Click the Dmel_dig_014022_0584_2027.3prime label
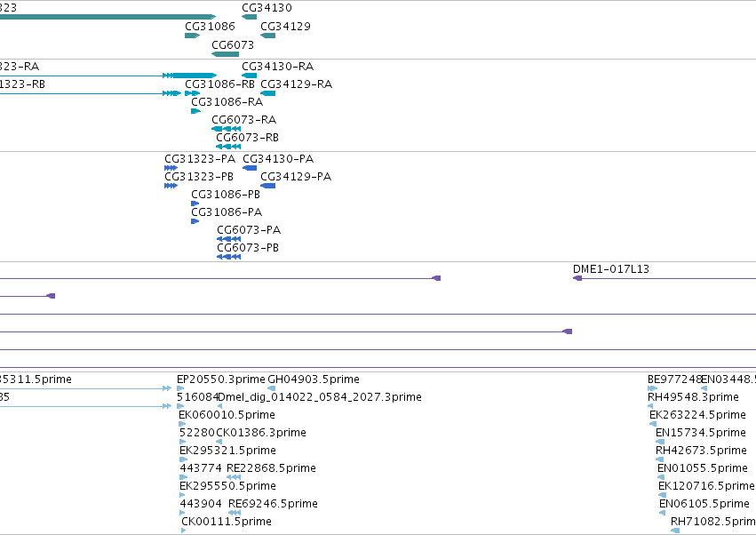Screen dimensions: 756x535 (320, 397)
